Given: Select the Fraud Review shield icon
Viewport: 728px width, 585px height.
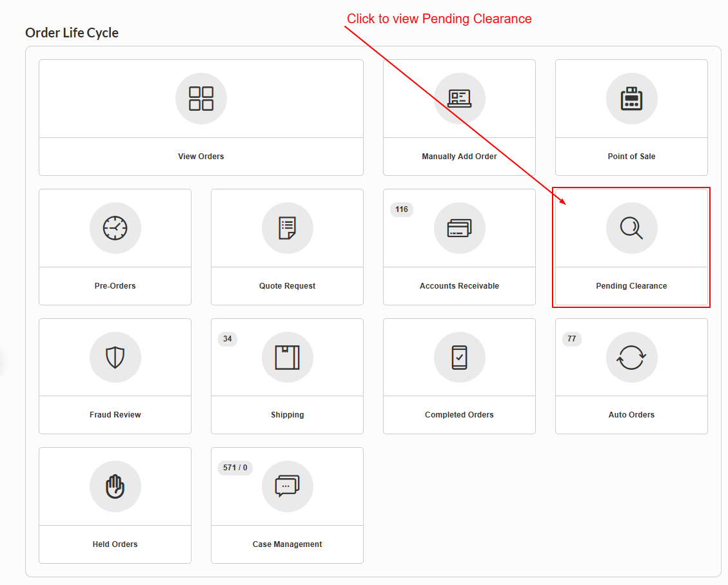Looking at the screenshot, I should 115,357.
